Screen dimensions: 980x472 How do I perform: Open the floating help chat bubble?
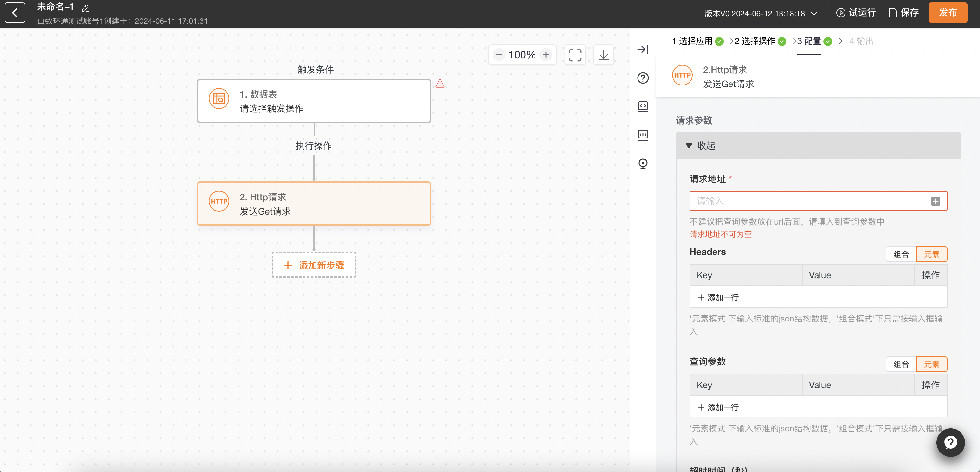(950, 443)
